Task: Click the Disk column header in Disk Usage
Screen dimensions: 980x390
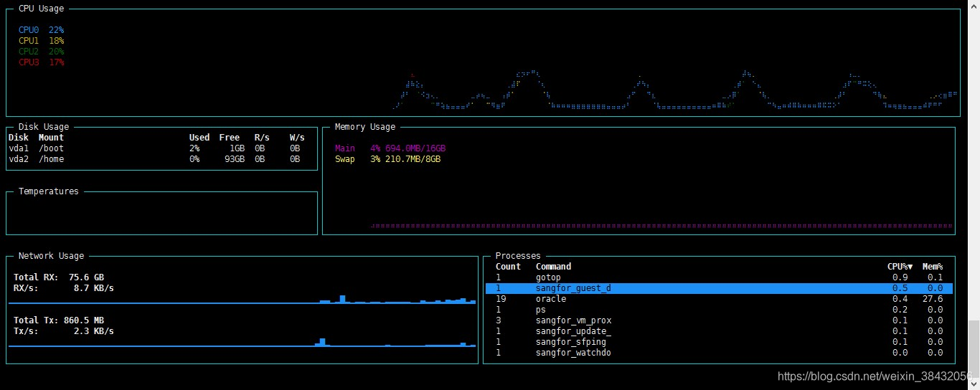Action: point(19,138)
